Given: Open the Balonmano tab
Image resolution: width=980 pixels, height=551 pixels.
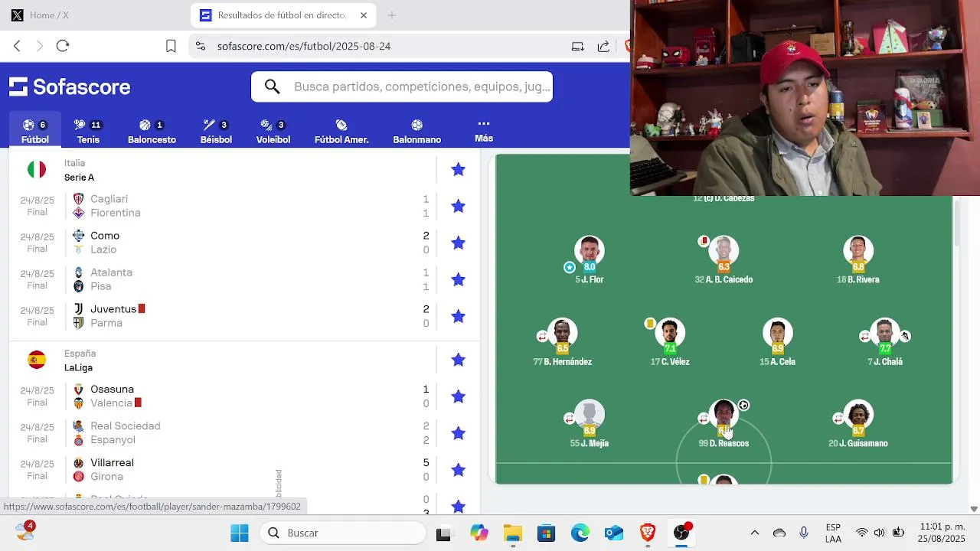Looking at the screenshot, I should click(416, 132).
